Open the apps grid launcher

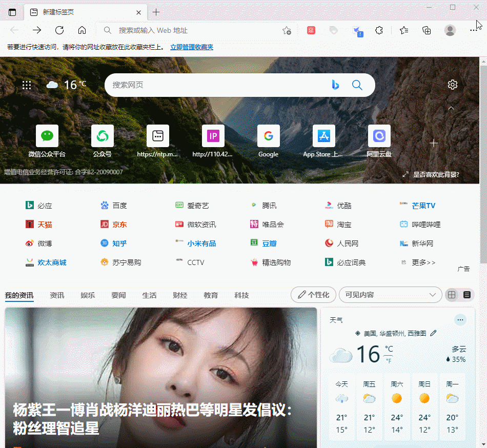pos(27,85)
